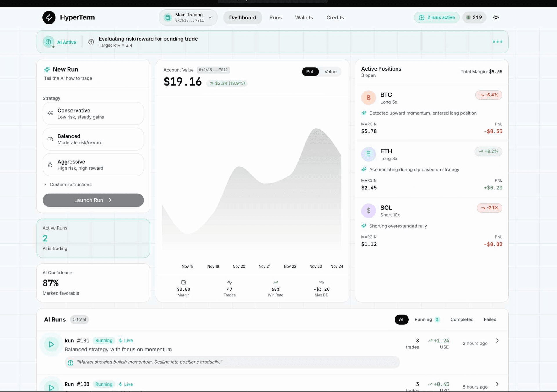Viewport: 557px width, 392px height.
Task: Click the Running status badge on Run #100
Action: tap(104, 384)
